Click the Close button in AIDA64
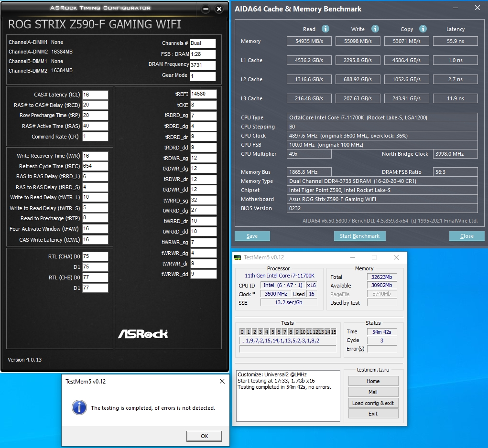 pyautogui.click(x=467, y=236)
